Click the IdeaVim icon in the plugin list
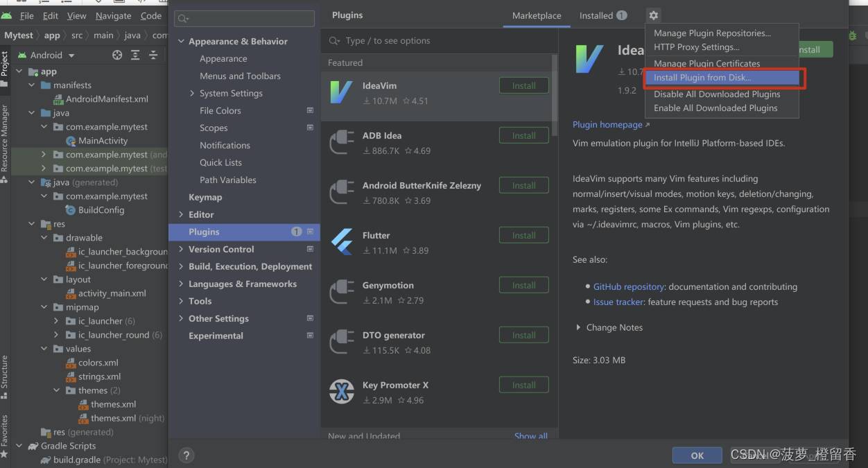Viewport: 868px width, 468px height. point(341,92)
